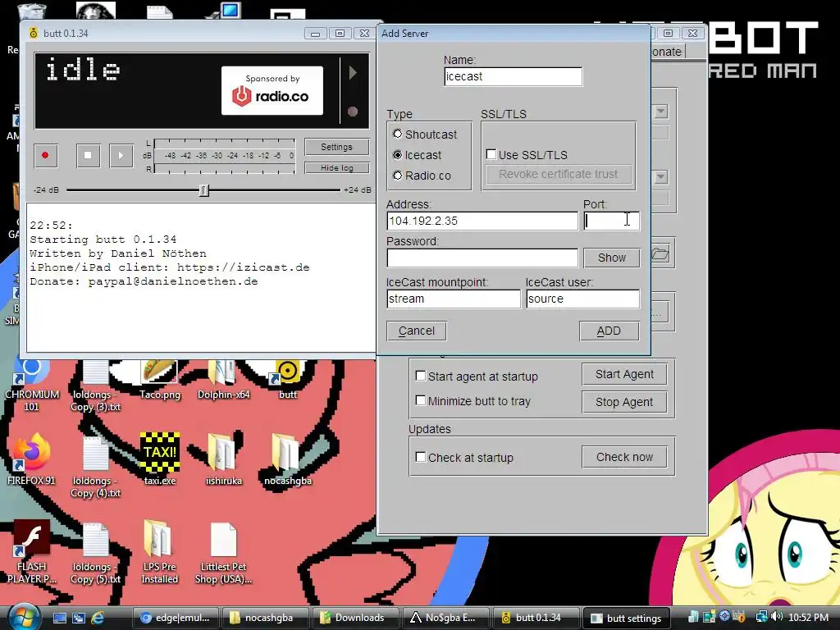Focus the Port input field
840x630 pixels.
pos(611,221)
